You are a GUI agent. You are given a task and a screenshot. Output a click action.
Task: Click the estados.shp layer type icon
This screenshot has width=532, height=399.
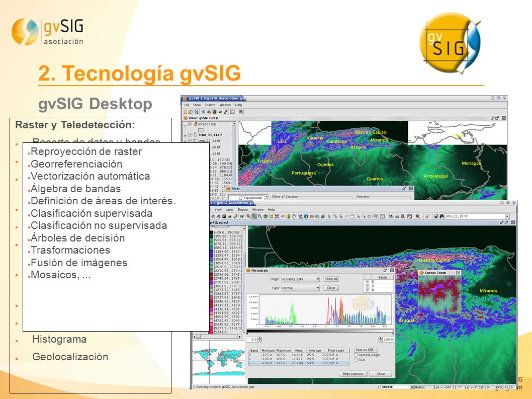pos(195,124)
